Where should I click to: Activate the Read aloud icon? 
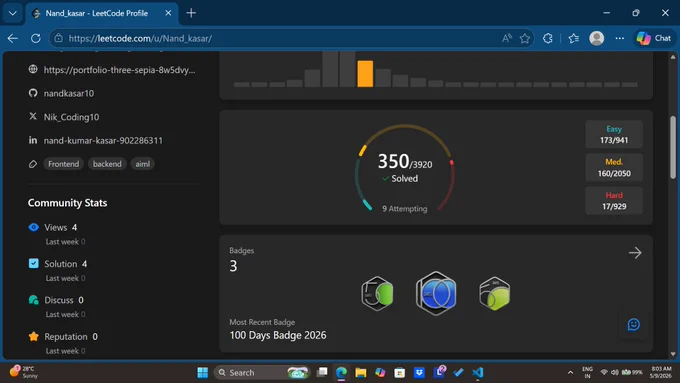tap(507, 39)
